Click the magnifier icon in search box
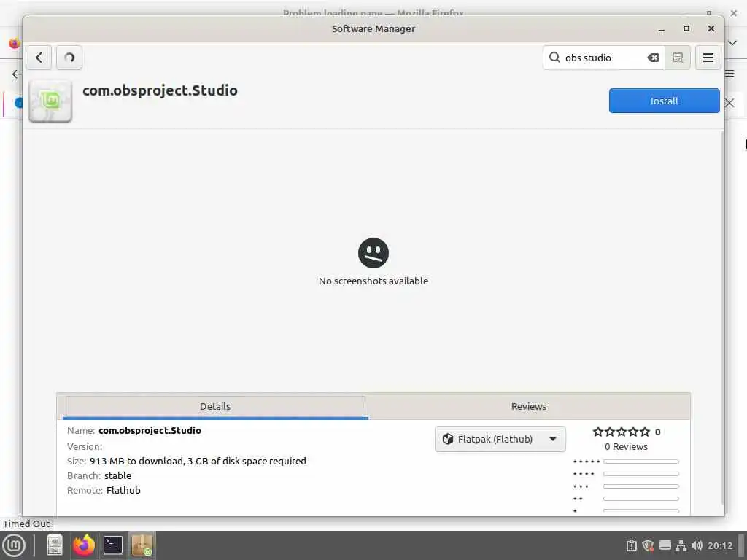The image size is (747, 560). click(554, 58)
